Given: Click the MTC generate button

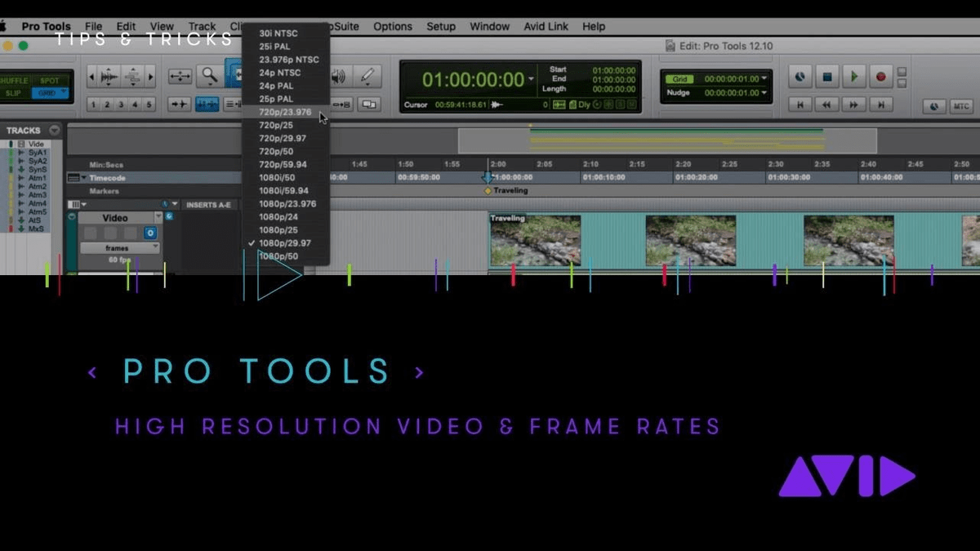Looking at the screenshot, I should pos(961,106).
